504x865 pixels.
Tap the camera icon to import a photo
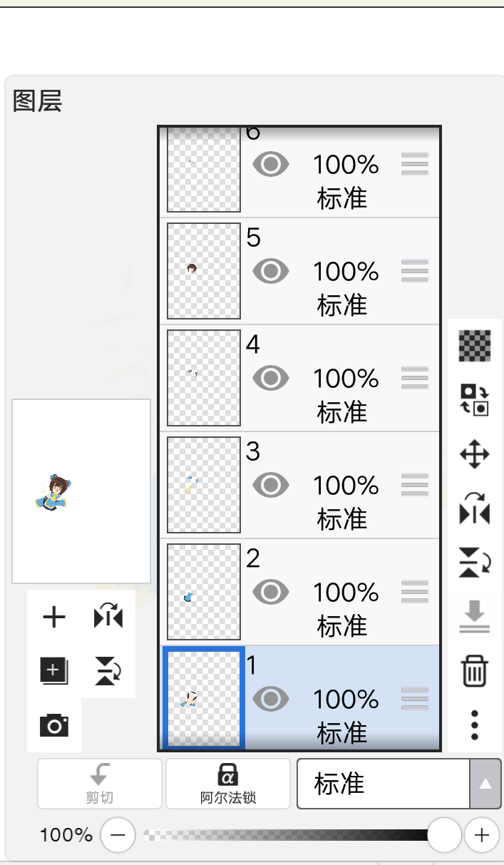tap(54, 725)
